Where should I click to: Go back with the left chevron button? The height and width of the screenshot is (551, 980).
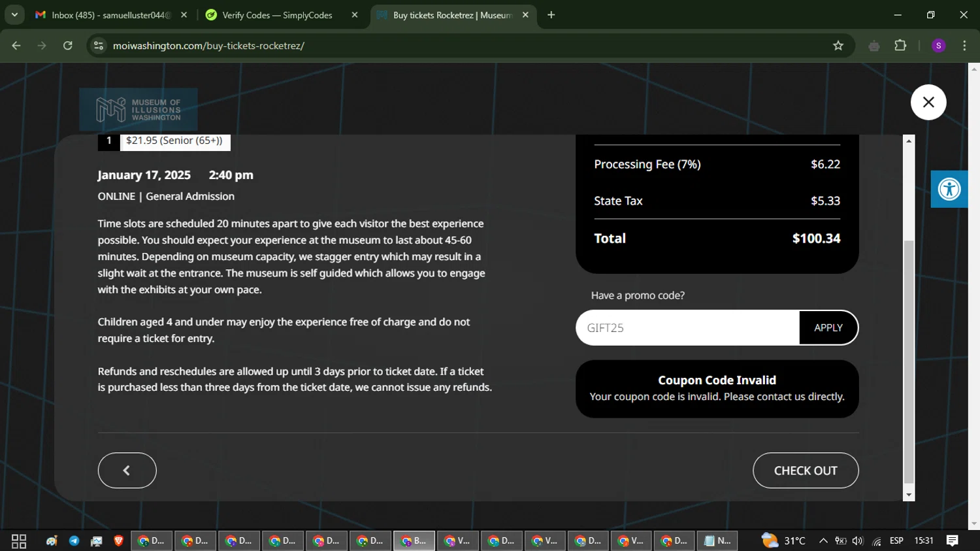pos(127,470)
